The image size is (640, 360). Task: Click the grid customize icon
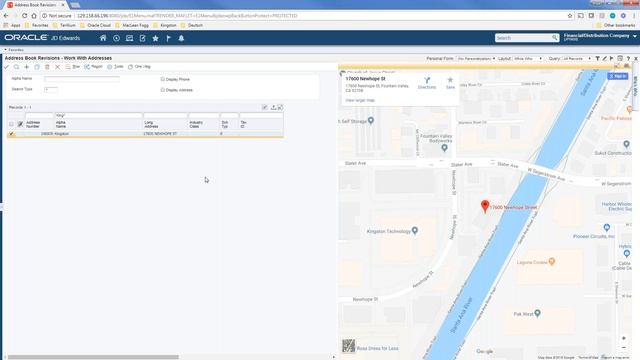[264, 107]
